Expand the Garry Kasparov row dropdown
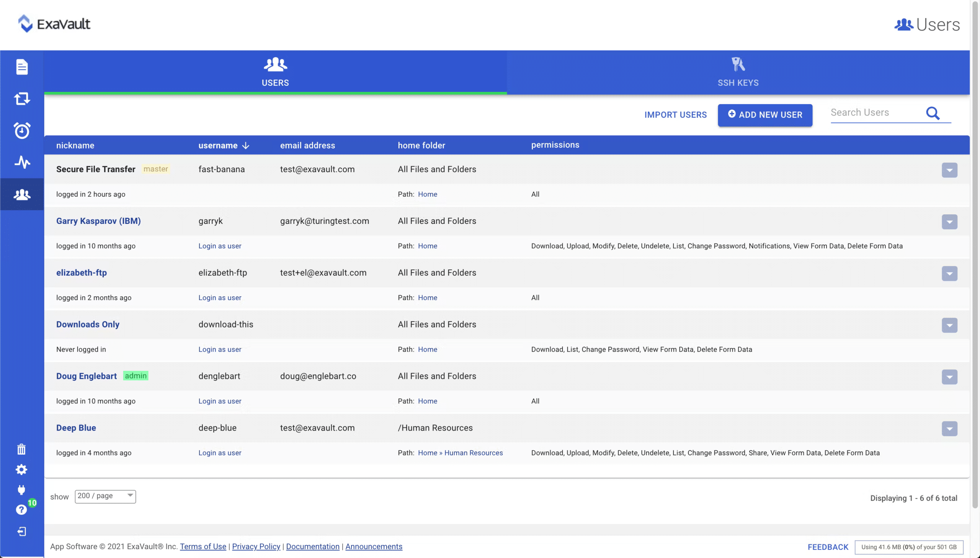The width and height of the screenshot is (980, 558). point(949,222)
